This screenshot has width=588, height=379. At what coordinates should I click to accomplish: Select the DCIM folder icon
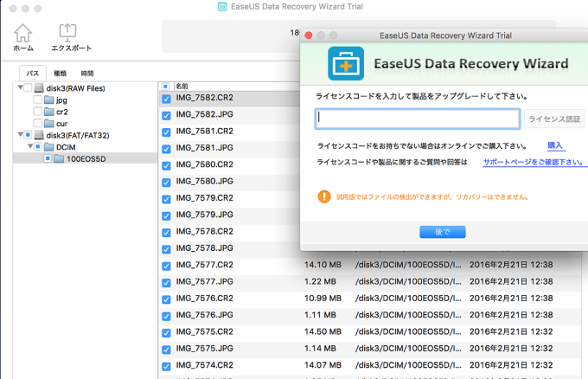[x=49, y=147]
